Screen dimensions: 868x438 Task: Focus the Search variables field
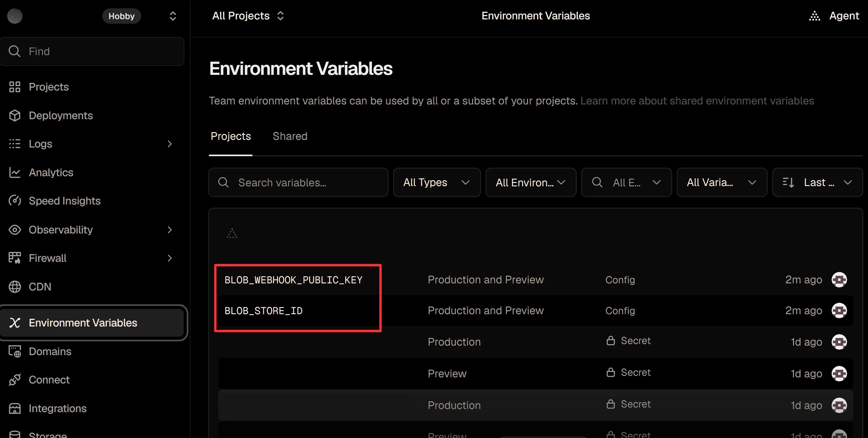coord(298,182)
